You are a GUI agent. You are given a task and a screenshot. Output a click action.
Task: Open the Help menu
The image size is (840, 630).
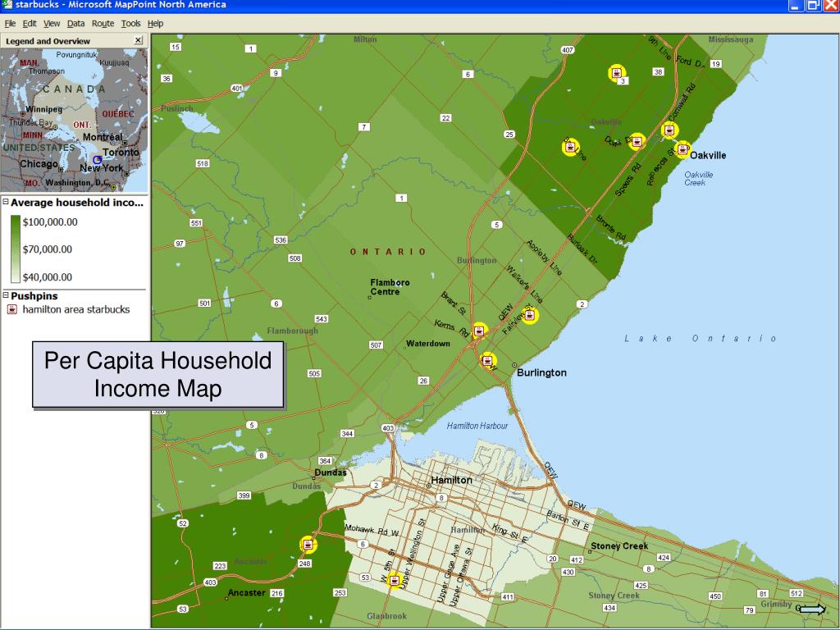[x=155, y=24]
